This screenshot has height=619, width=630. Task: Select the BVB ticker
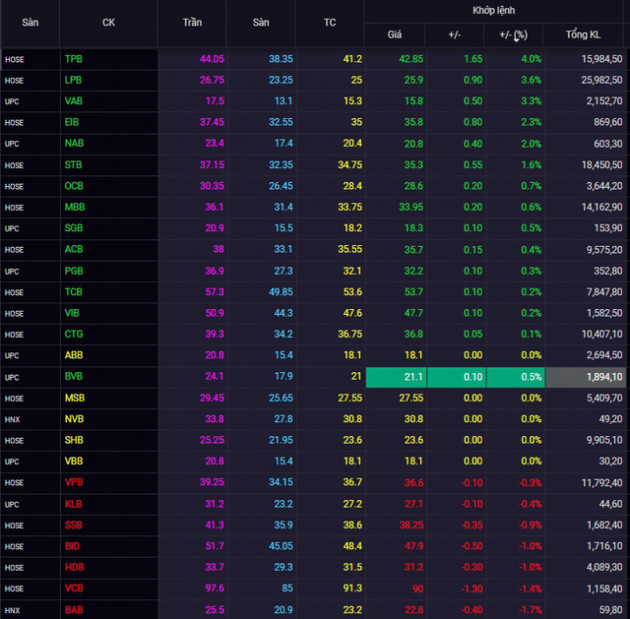[x=74, y=376]
